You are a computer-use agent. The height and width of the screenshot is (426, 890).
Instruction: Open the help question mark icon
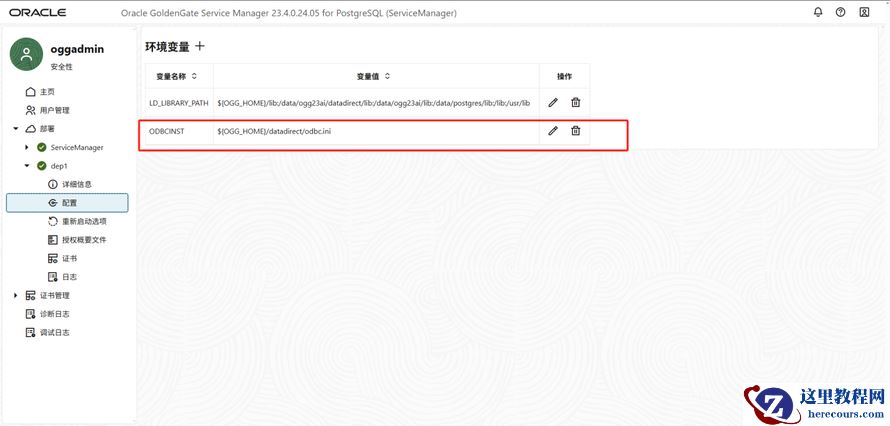[x=841, y=12]
